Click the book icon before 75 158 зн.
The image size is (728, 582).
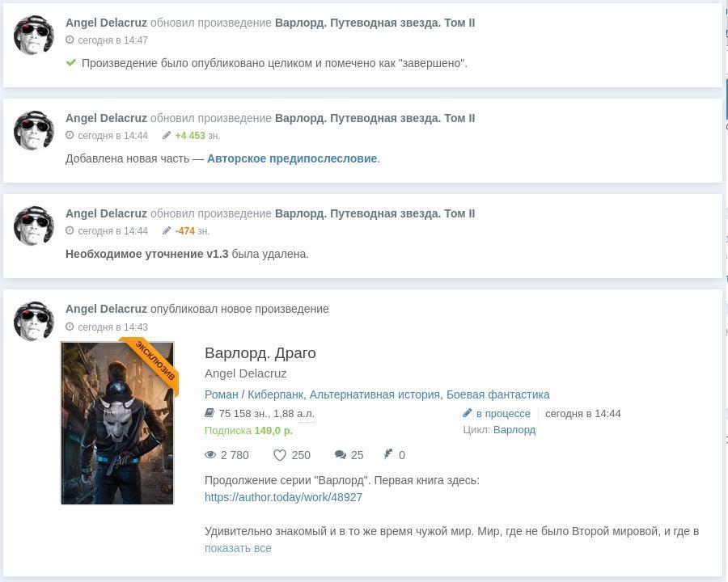click(x=210, y=413)
